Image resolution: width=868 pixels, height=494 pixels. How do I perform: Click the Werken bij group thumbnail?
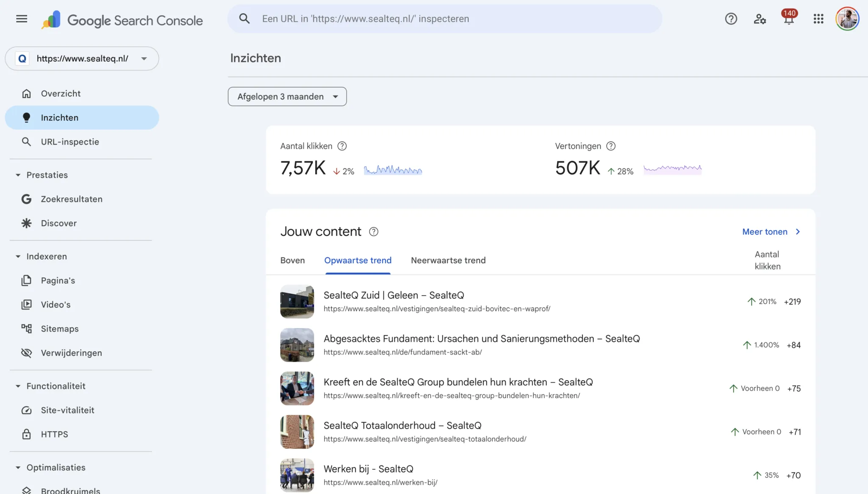(x=297, y=475)
